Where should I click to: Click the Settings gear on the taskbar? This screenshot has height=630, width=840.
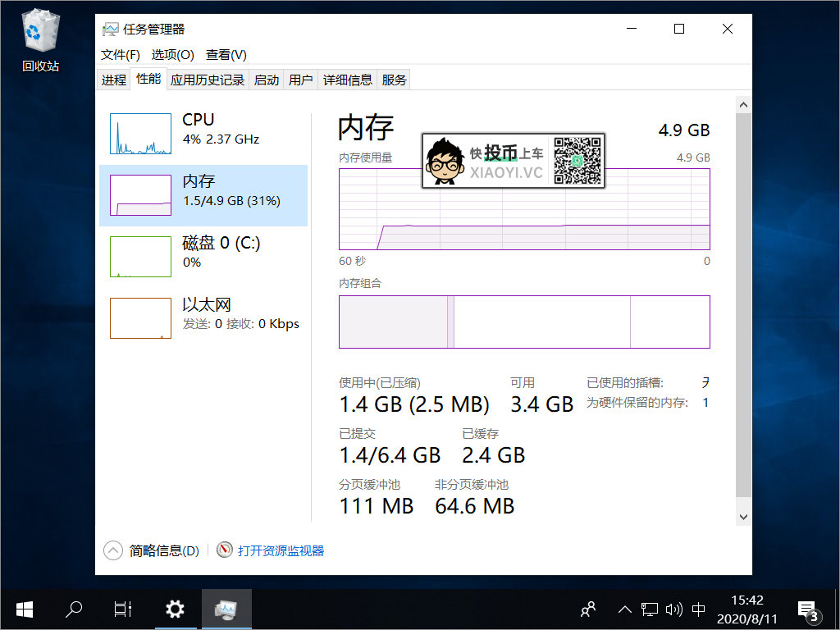(x=175, y=609)
